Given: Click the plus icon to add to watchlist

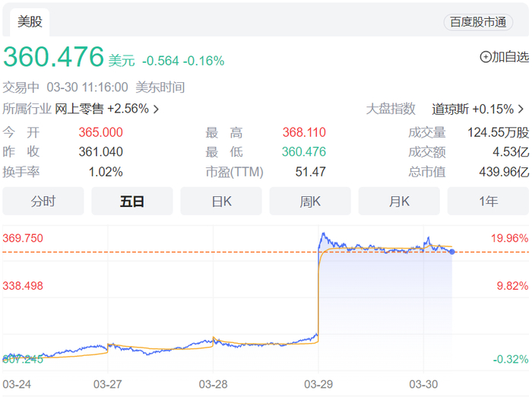Looking at the screenshot, I should tap(486, 57).
